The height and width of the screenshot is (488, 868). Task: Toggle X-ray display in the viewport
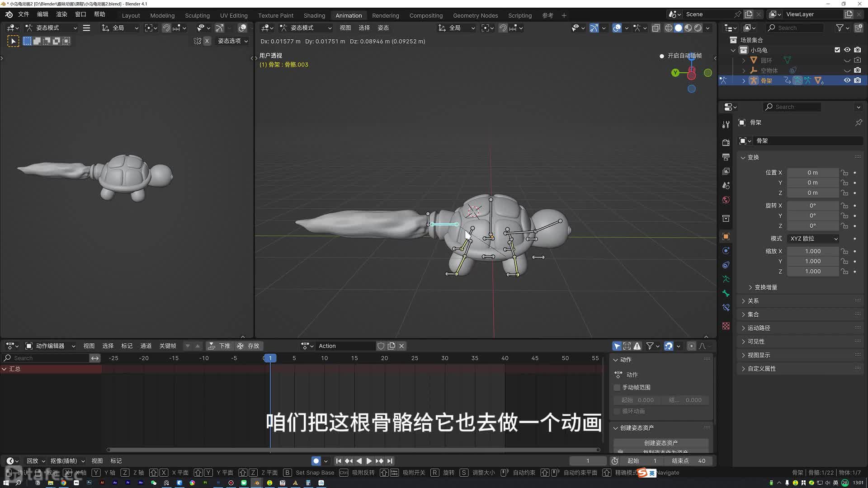tap(656, 28)
